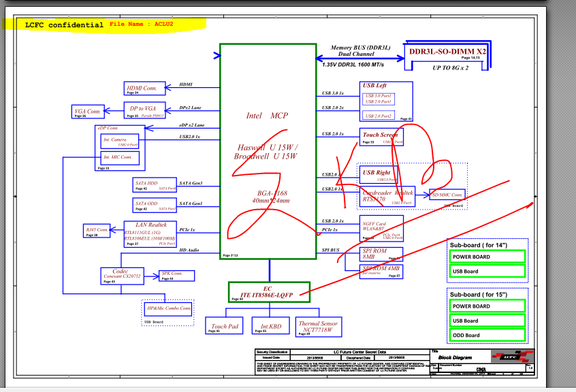This screenshot has width=576, height=392.
Task: Click the Int. MIC Conn. block
Action: 120,158
